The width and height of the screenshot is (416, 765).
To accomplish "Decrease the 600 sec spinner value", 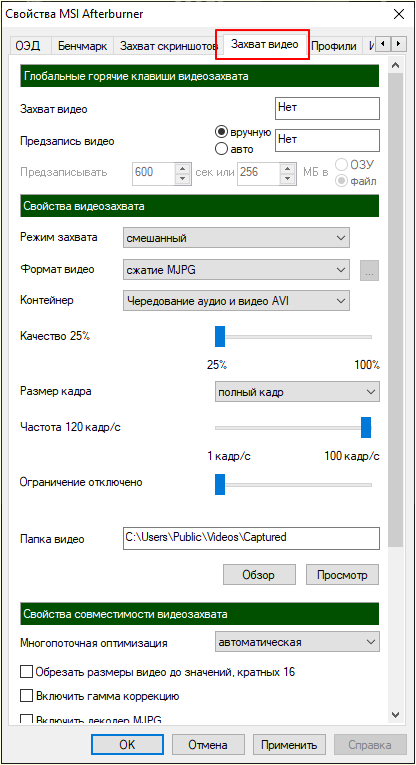I will (x=182, y=178).
